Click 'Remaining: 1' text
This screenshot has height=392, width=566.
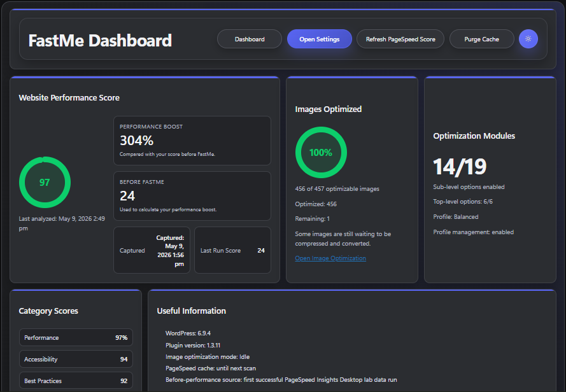tap(312, 219)
